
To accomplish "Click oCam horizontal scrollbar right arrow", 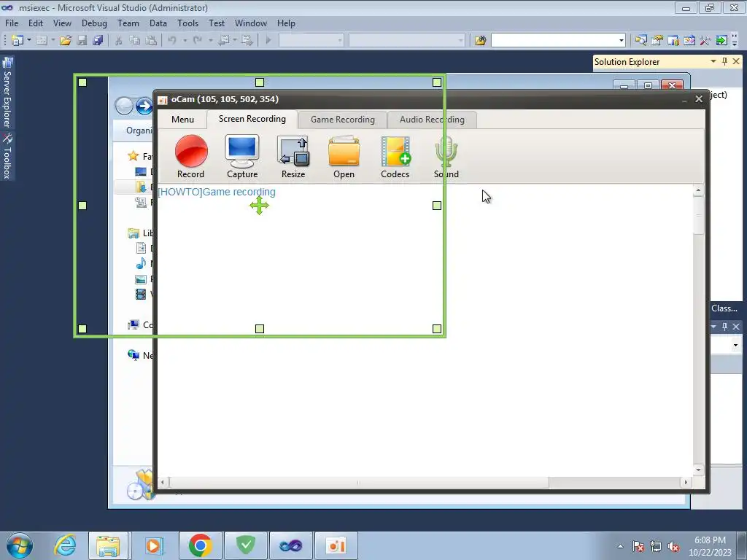I will pyautogui.click(x=686, y=483).
